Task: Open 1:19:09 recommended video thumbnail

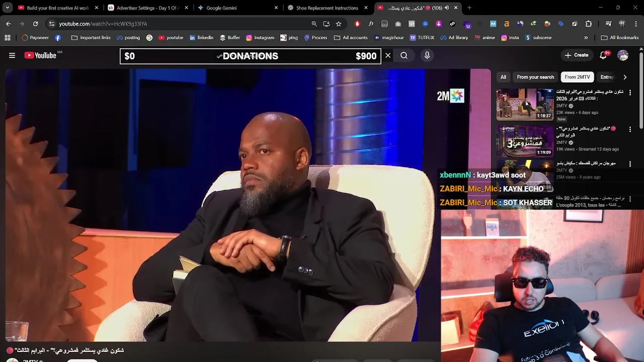Action: [x=525, y=141]
